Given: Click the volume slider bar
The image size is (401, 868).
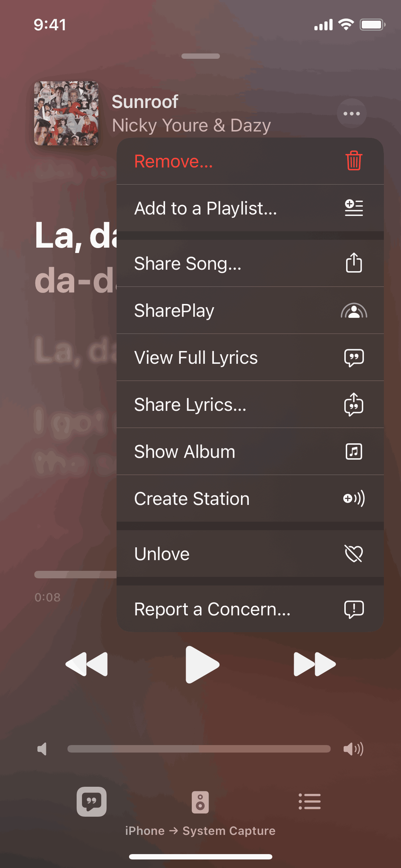Looking at the screenshot, I should [199, 749].
